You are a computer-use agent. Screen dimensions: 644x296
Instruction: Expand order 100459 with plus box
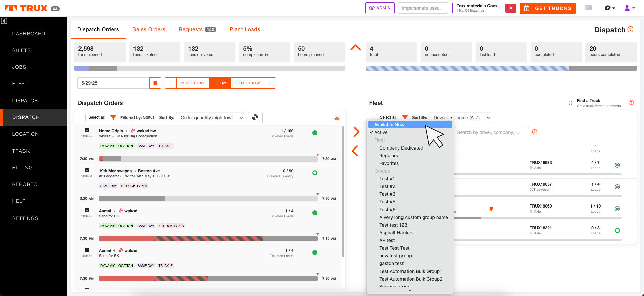[87, 130]
